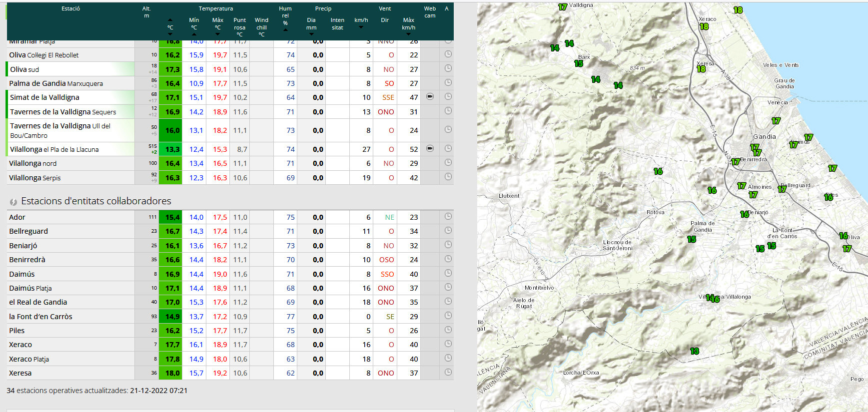Viewport: 868px width, 412px height.
Task: Open history clock for Simat de la Valldigna
Action: 448,96
